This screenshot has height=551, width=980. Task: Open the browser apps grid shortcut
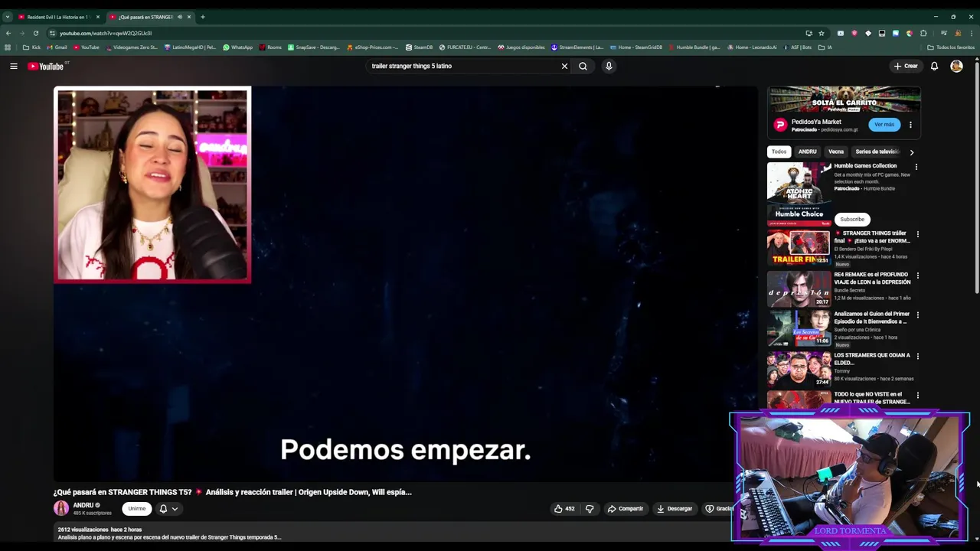8,47
